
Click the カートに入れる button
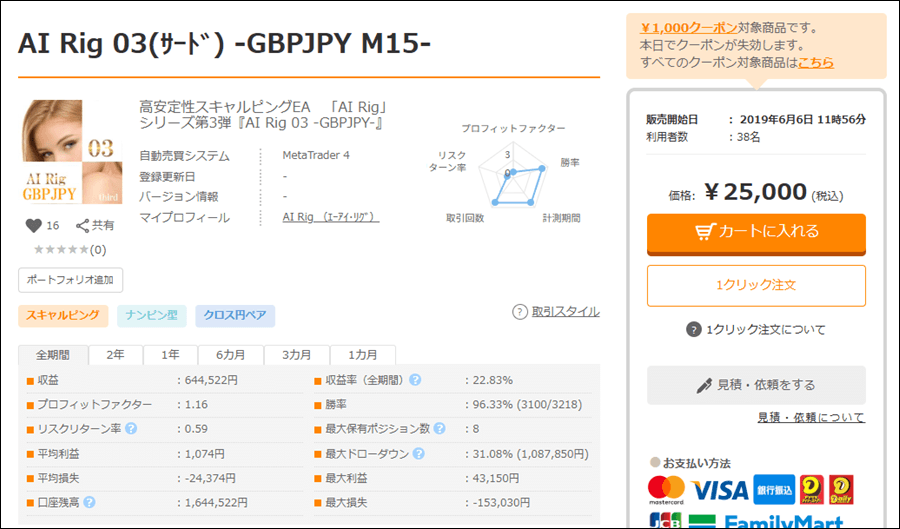(x=756, y=232)
